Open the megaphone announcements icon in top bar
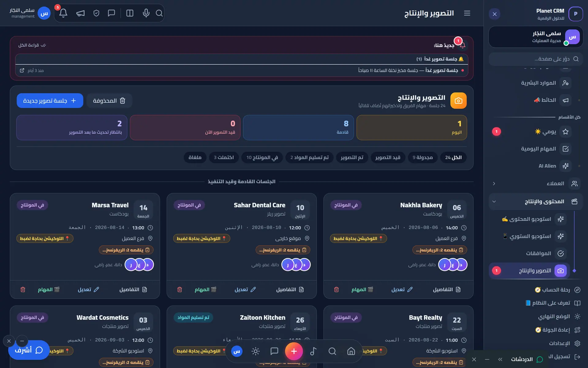Viewport: 588px width, 368px height. click(x=80, y=13)
